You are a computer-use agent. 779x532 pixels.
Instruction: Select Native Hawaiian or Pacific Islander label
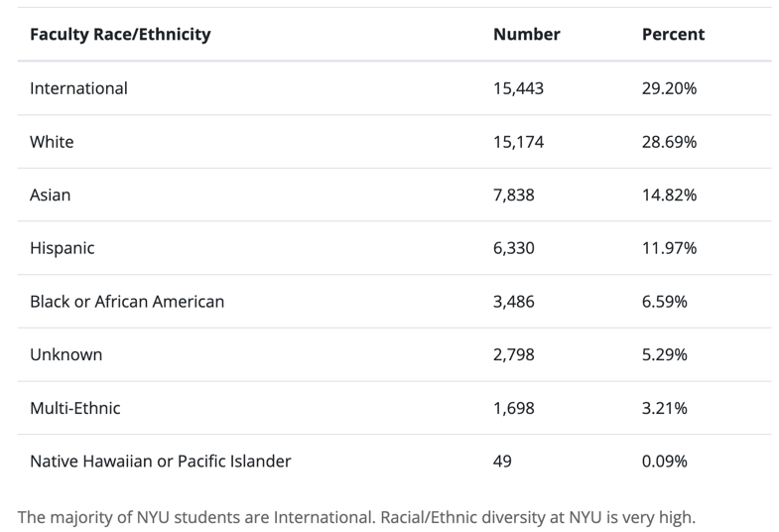click(161, 462)
